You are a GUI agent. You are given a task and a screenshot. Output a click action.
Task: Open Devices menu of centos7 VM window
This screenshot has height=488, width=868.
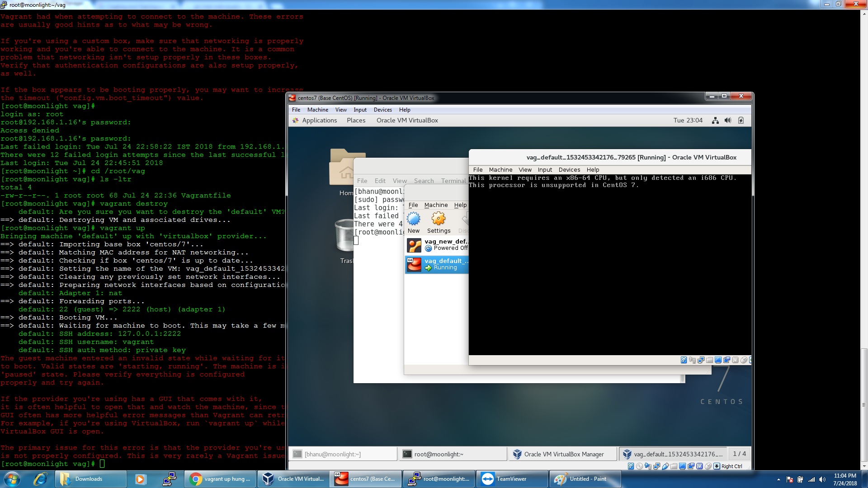(382, 110)
